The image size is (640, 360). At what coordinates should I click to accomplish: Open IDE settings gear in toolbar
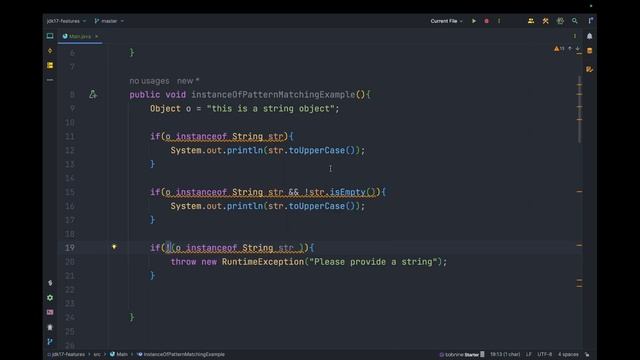pyautogui.click(x=560, y=21)
